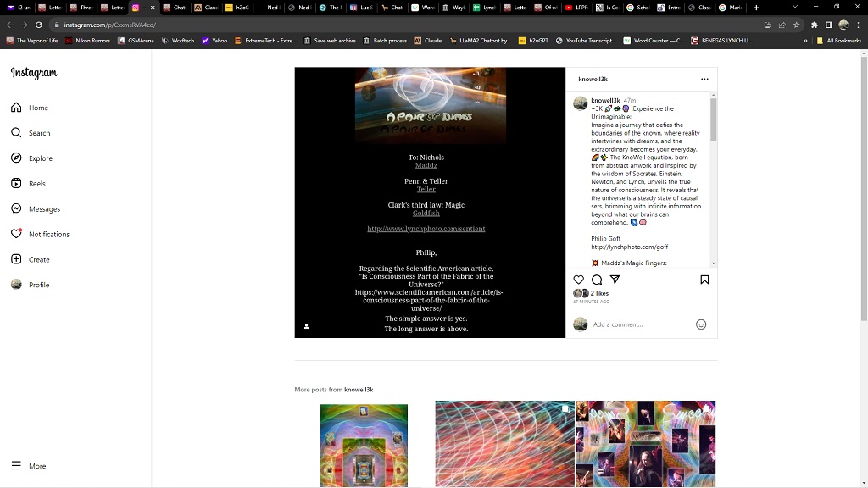The image size is (868, 488).
Task: Open Word Counter bookmark
Action: click(x=654, y=41)
